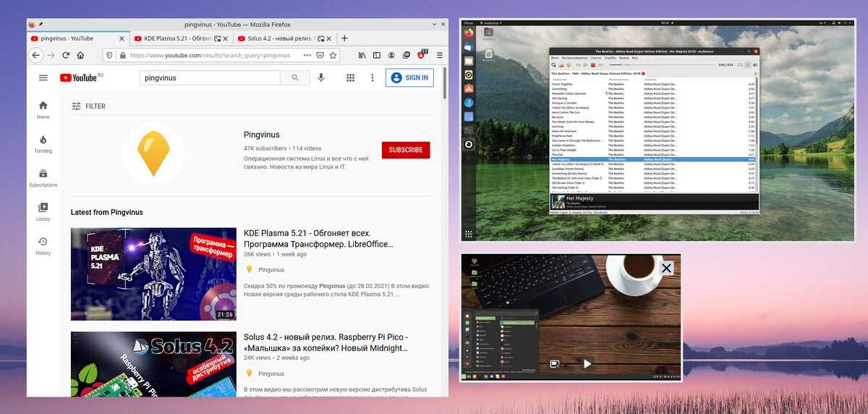Click the YouTube search magnifier button
The height and width of the screenshot is (414, 868).
pos(295,77)
